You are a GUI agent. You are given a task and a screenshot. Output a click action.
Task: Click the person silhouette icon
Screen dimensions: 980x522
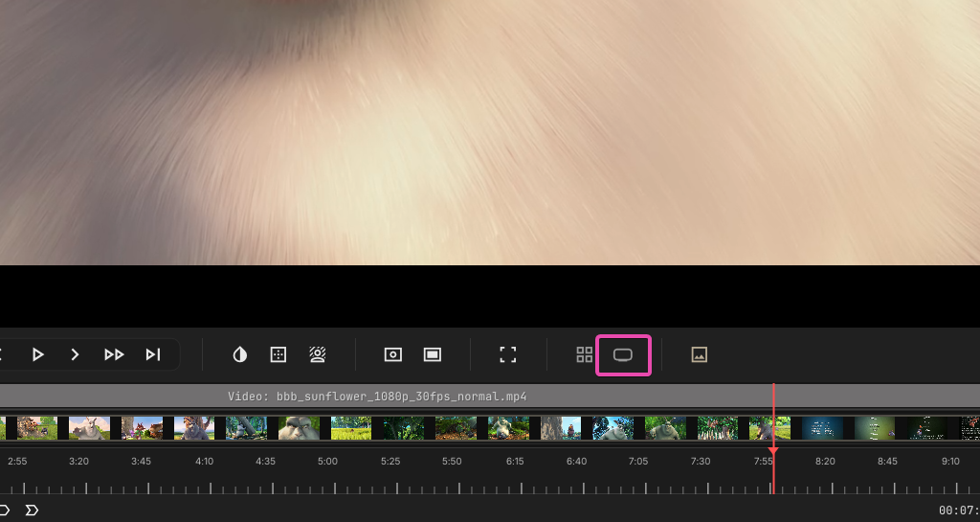pyautogui.click(x=318, y=354)
